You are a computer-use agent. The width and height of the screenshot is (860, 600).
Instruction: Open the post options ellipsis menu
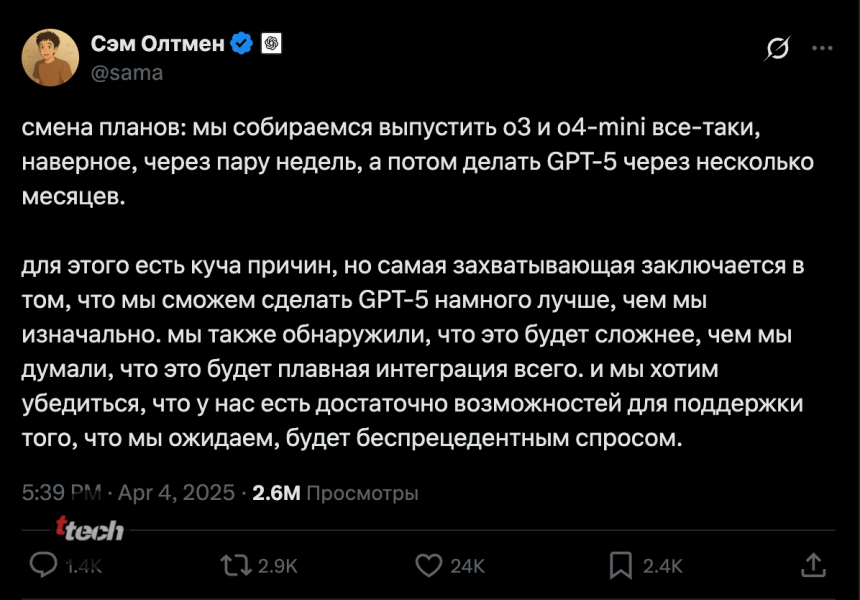(823, 46)
